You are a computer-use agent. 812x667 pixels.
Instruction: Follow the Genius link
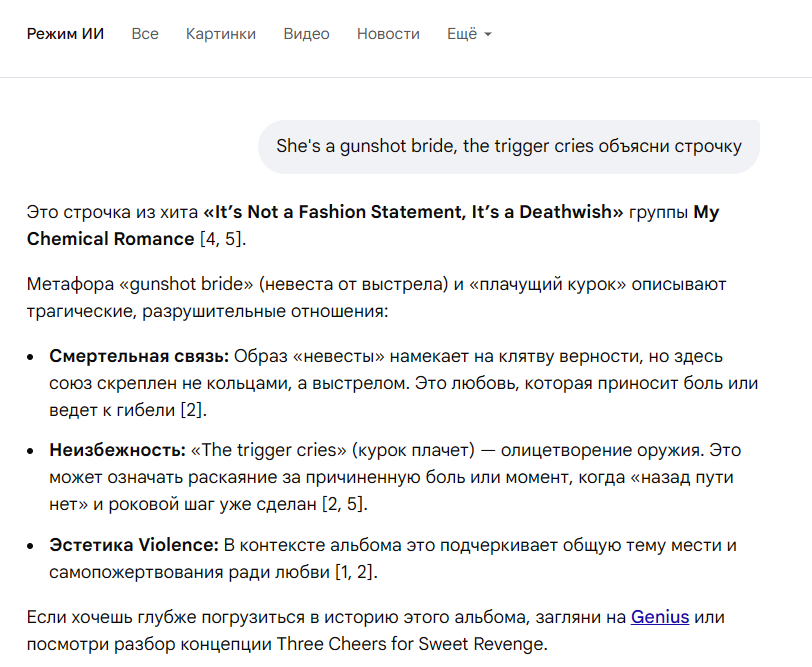[x=660, y=617]
